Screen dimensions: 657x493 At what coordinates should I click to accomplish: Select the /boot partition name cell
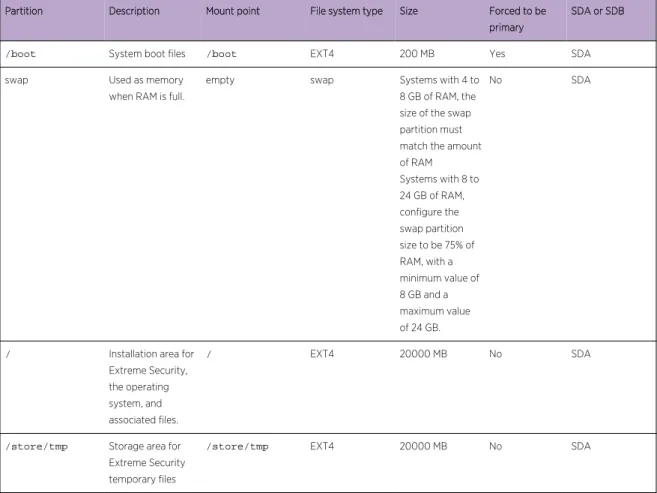tap(20, 54)
